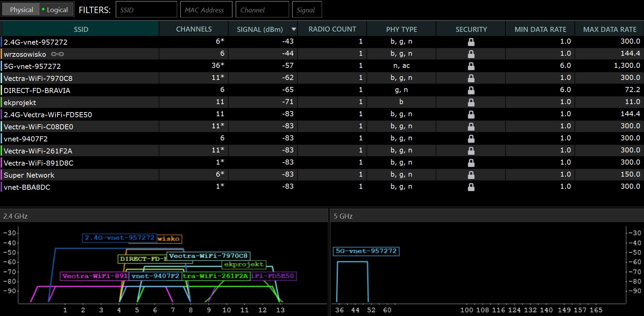Image resolution: width=644 pixels, height=316 pixels.
Task: Click the 72.2 max data rate cell
Action: point(632,90)
